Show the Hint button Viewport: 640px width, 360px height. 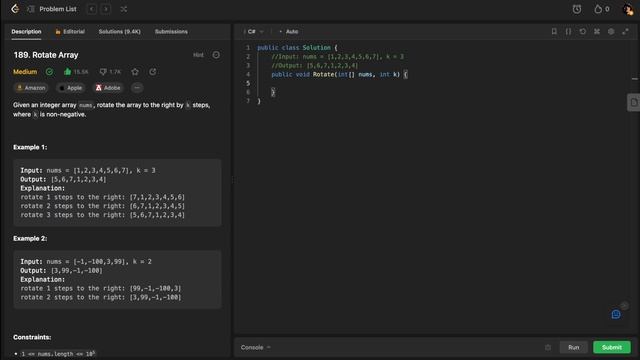pyautogui.click(x=198, y=55)
